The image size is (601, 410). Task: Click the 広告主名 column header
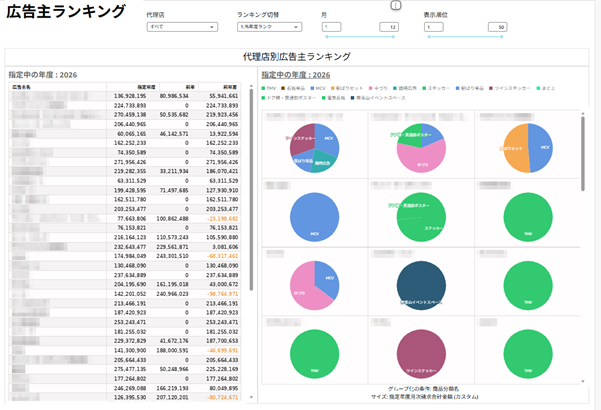[x=57, y=87]
